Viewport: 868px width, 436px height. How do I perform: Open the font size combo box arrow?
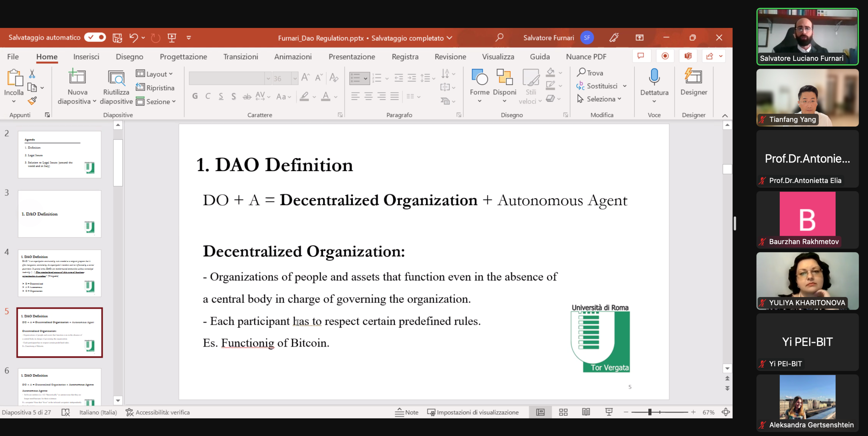click(295, 78)
